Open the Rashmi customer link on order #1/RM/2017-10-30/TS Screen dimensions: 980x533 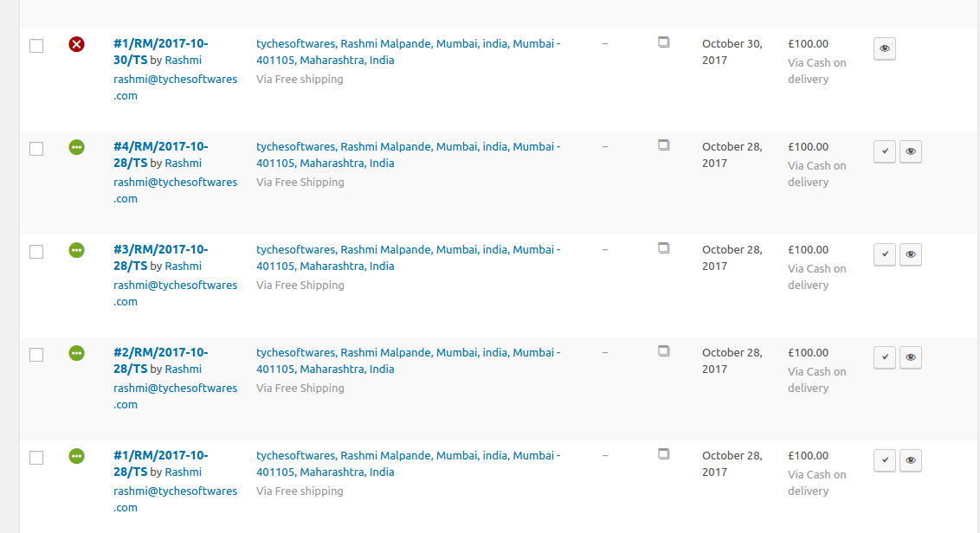click(183, 61)
